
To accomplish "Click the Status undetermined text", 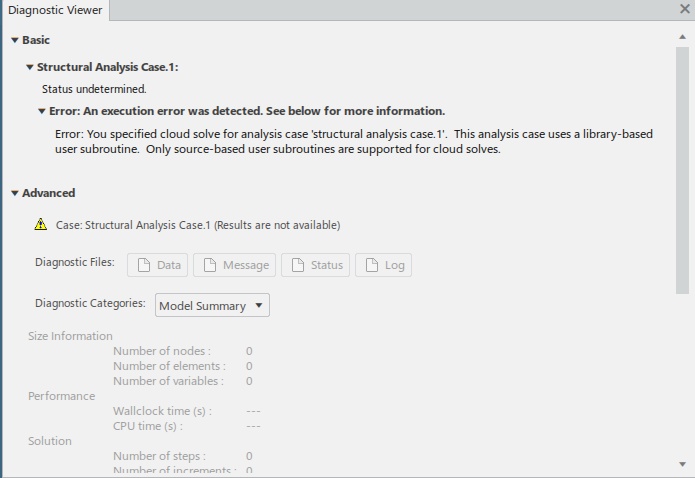I will point(94,89).
